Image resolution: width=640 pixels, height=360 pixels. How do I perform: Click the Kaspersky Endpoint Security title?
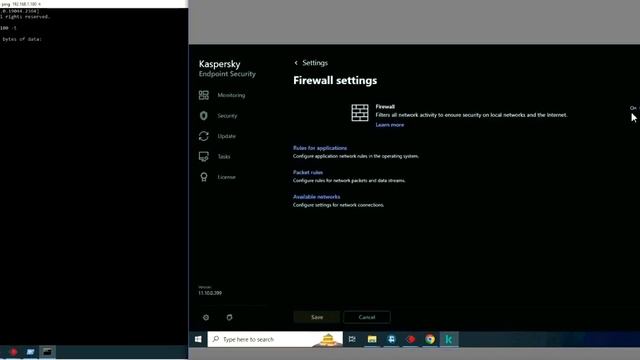tap(227, 68)
